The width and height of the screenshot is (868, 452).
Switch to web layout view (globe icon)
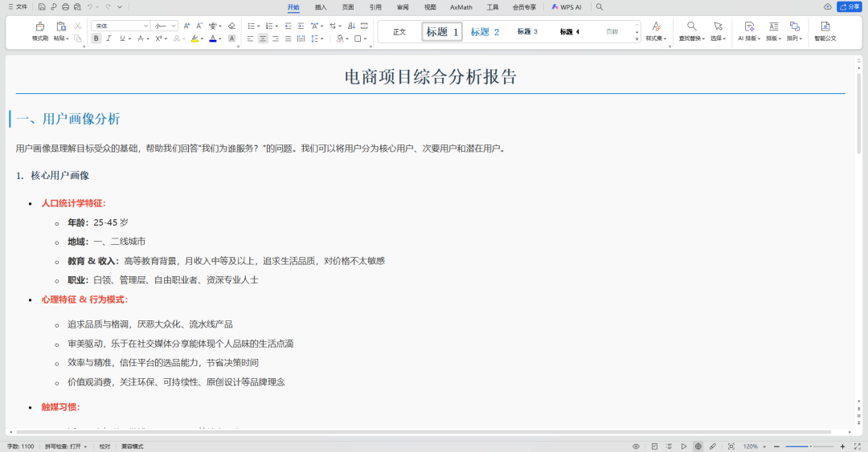pyautogui.click(x=698, y=446)
